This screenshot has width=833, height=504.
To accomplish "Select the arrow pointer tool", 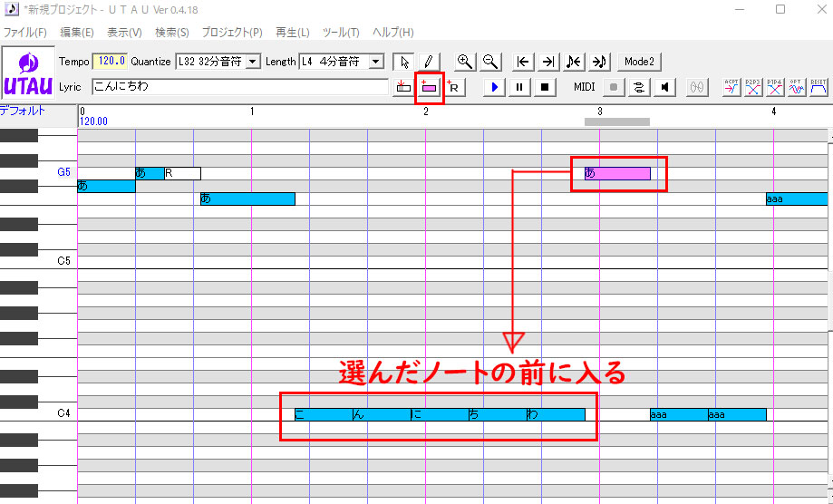I will pyautogui.click(x=403, y=62).
